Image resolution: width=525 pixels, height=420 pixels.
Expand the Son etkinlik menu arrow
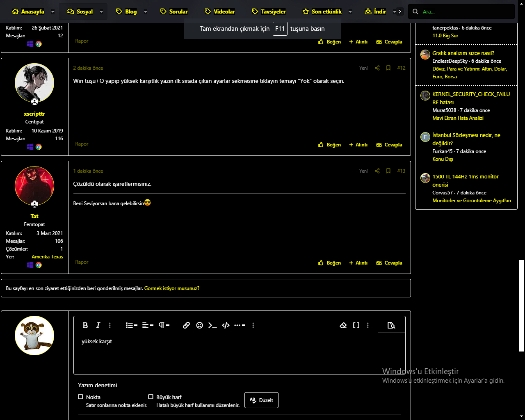(x=350, y=12)
